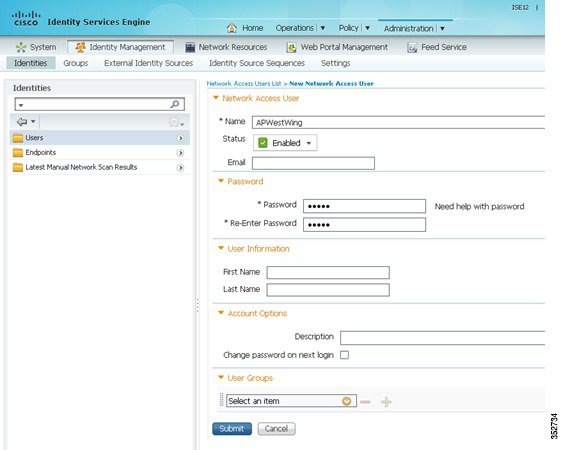Remove user group with minus icon

pos(365,402)
